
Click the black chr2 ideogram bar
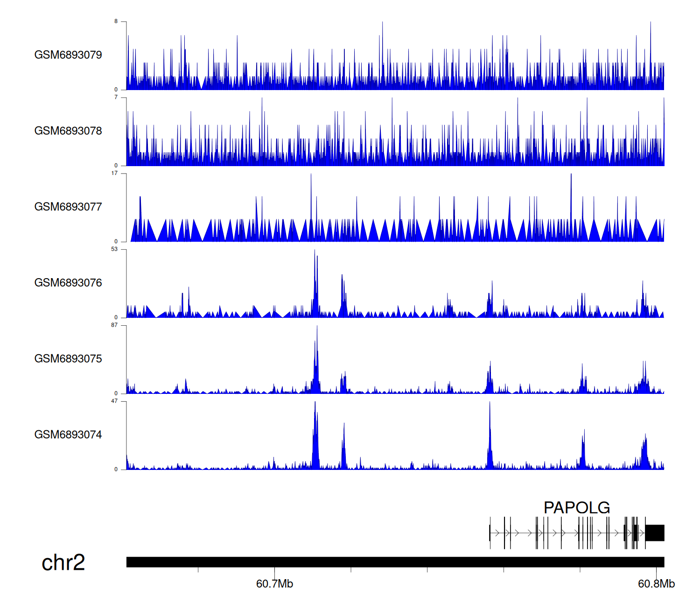(x=395, y=562)
